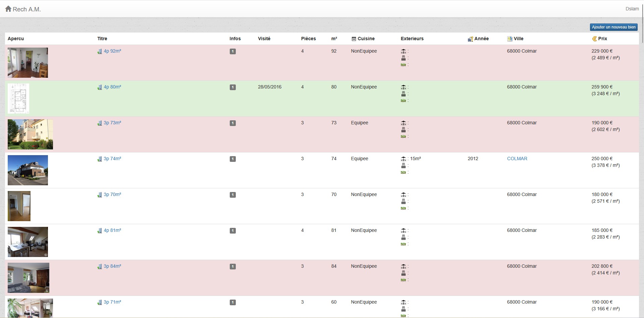Click the euro coin icon in Prix header

click(x=594, y=39)
